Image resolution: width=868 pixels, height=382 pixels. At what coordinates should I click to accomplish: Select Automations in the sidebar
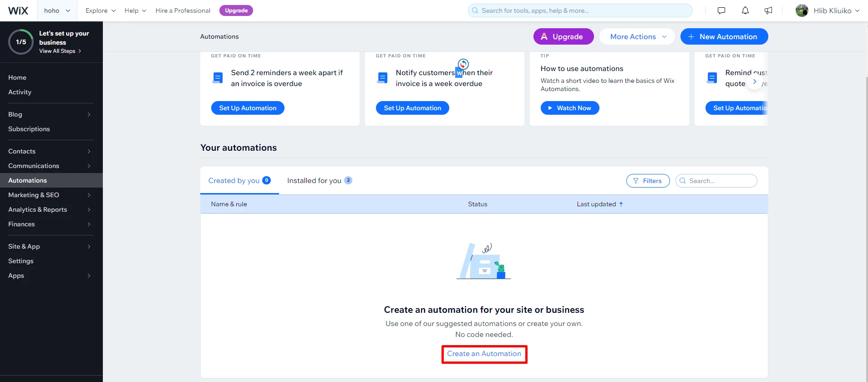click(x=51, y=180)
